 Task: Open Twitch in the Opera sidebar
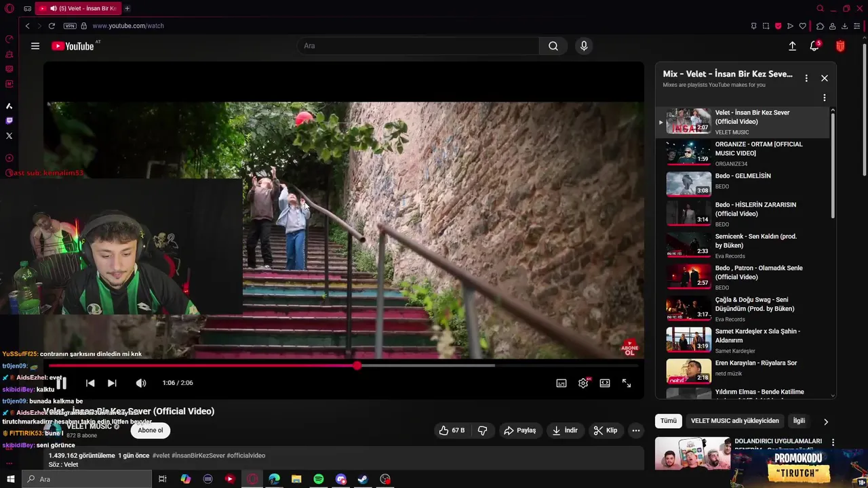click(9, 121)
